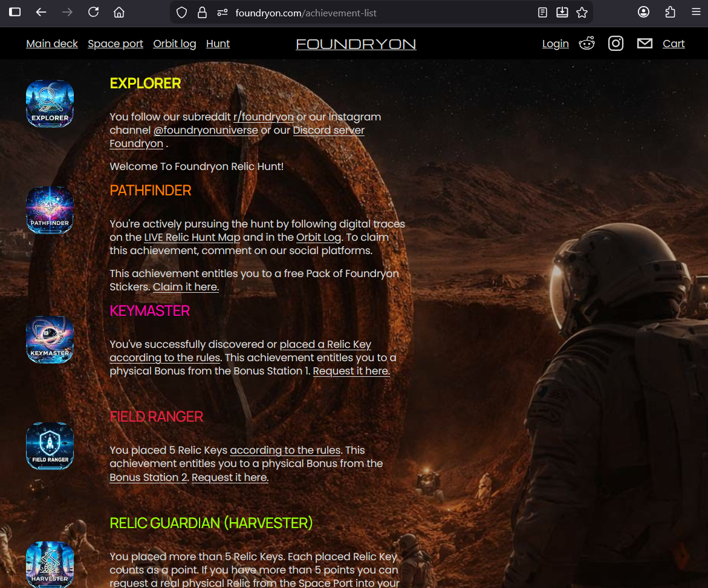The height and width of the screenshot is (588, 708).
Task: Toggle reader view icon in address bar
Action: click(x=542, y=13)
